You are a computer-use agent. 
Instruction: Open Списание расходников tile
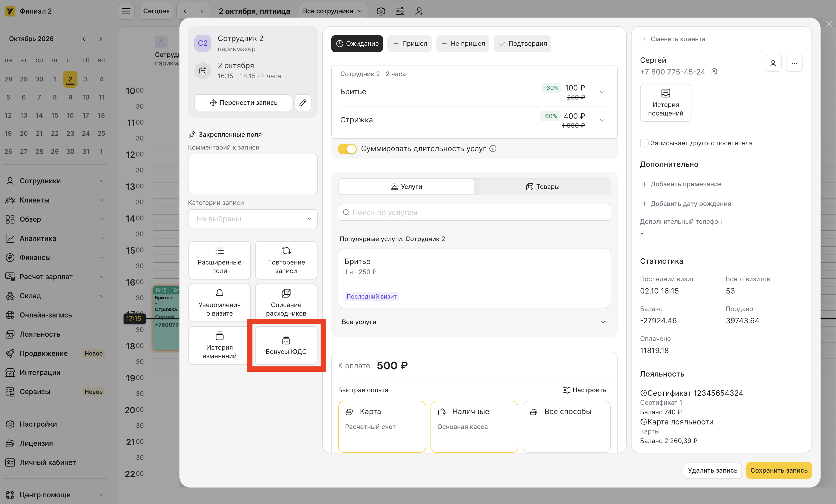click(286, 303)
